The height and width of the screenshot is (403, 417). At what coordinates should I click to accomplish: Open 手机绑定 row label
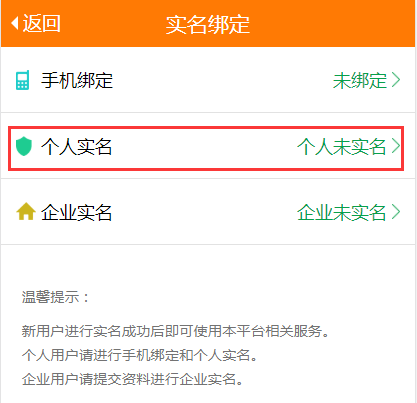77,80
